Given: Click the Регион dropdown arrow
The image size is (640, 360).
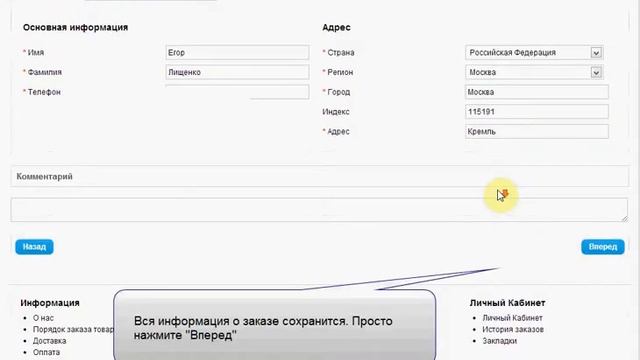Looking at the screenshot, I should [x=596, y=72].
